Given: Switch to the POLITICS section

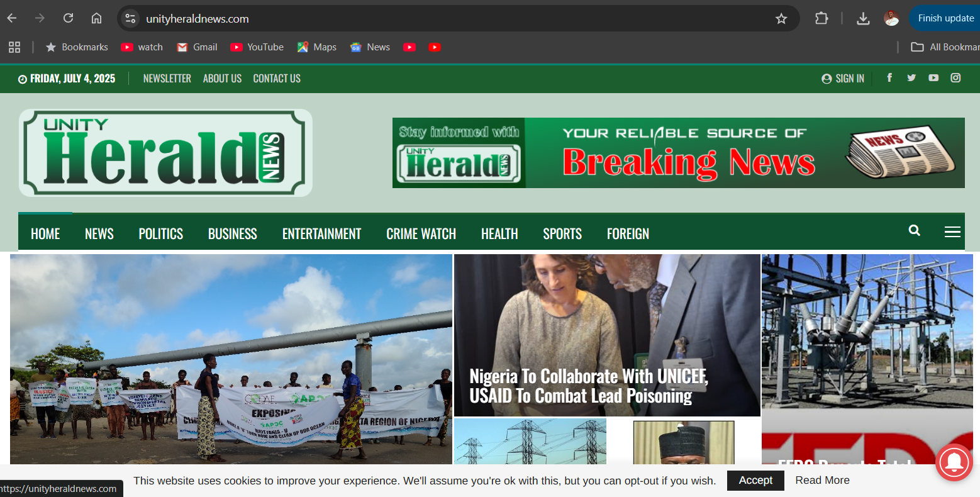Looking at the screenshot, I should (x=160, y=233).
